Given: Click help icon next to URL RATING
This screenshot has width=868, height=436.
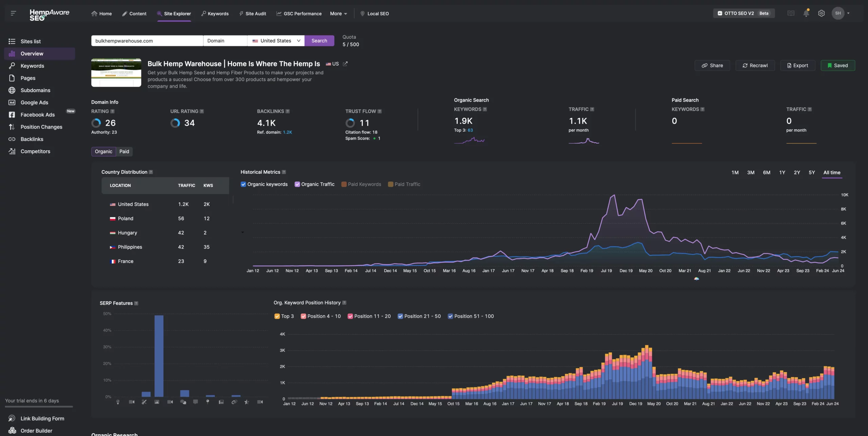Looking at the screenshot, I should tap(202, 111).
